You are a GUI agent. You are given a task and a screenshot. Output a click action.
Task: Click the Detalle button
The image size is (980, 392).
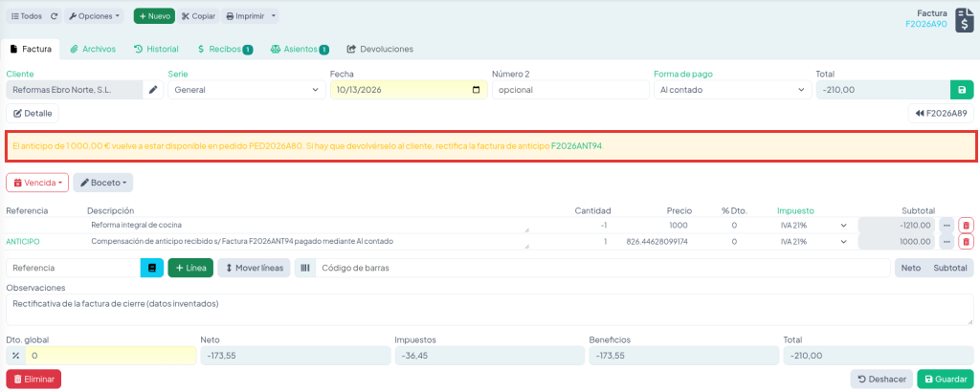click(x=33, y=114)
